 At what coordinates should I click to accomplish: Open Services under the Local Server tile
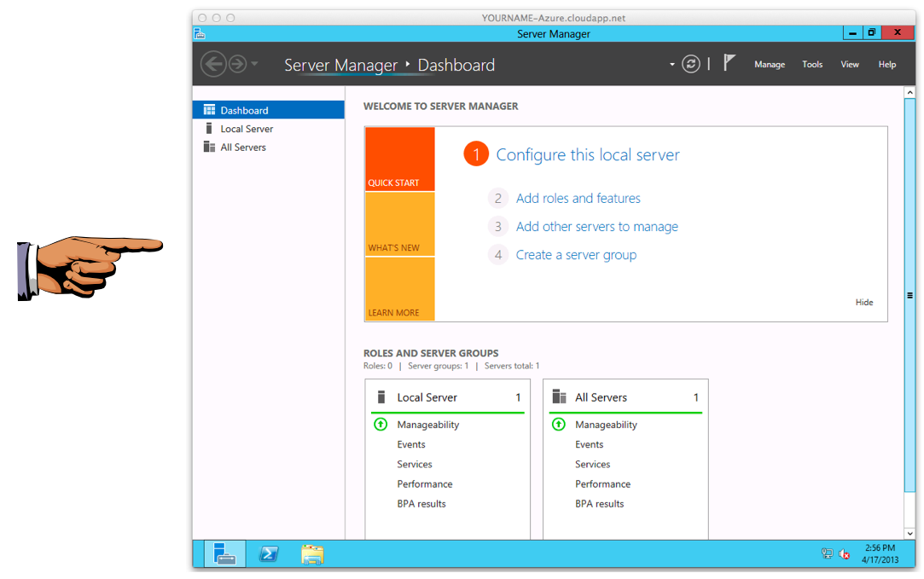[x=415, y=464]
